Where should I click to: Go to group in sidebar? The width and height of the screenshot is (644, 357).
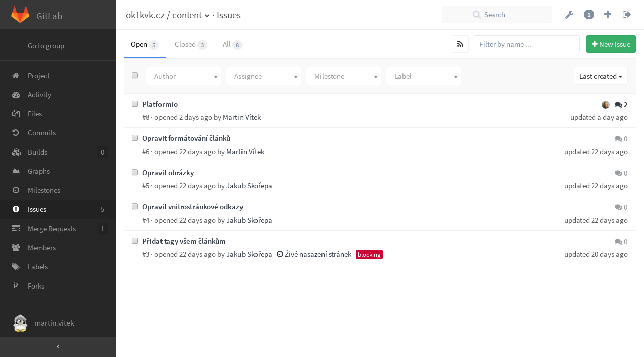46,46
